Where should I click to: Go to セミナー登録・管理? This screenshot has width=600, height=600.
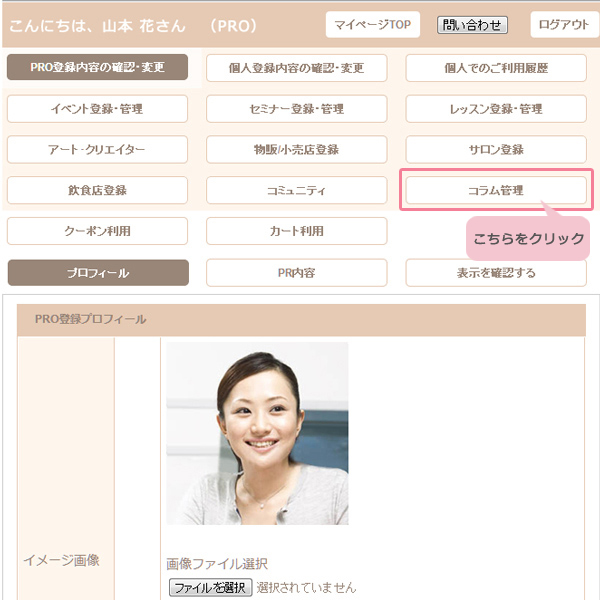(x=297, y=109)
